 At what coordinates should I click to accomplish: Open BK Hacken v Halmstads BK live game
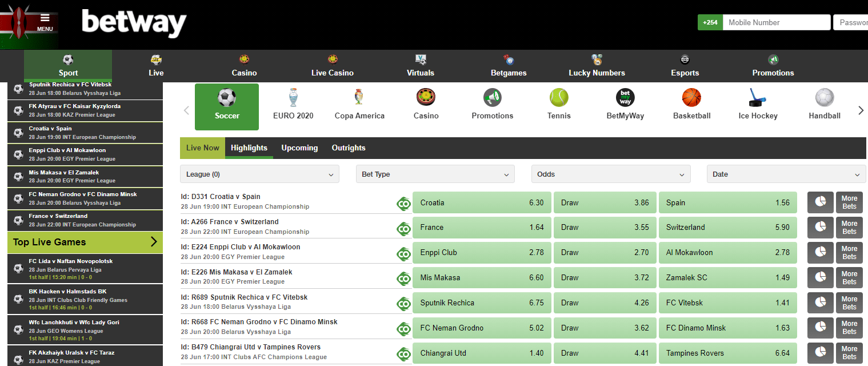[x=85, y=300]
